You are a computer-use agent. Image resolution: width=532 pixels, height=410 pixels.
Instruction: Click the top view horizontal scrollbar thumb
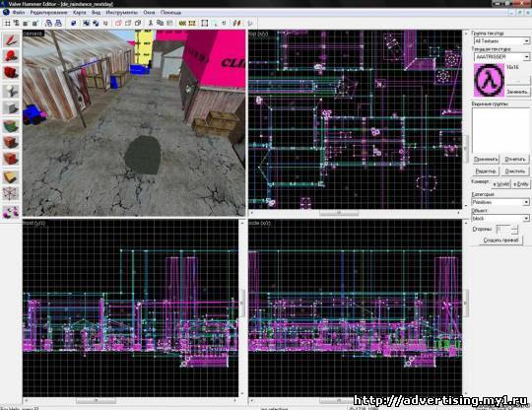[339, 213]
